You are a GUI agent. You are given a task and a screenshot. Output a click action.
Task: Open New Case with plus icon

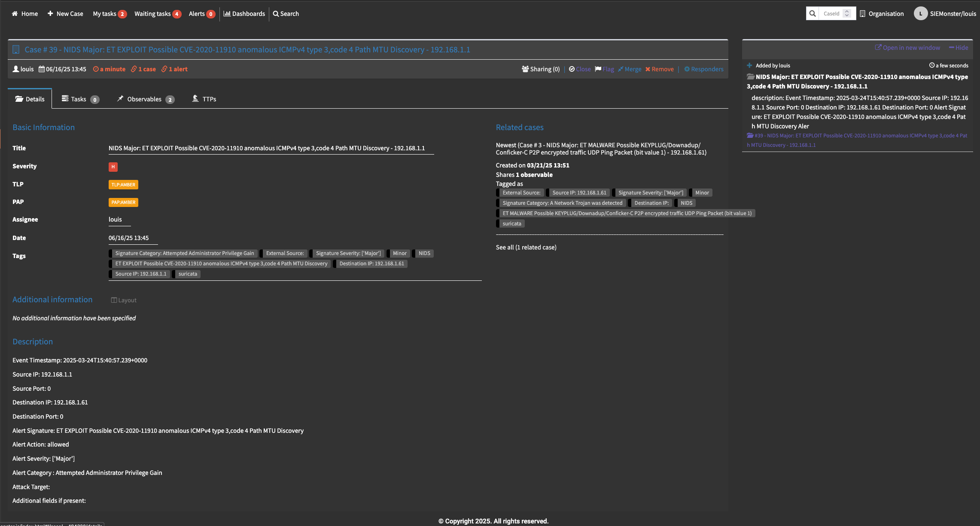click(50, 14)
